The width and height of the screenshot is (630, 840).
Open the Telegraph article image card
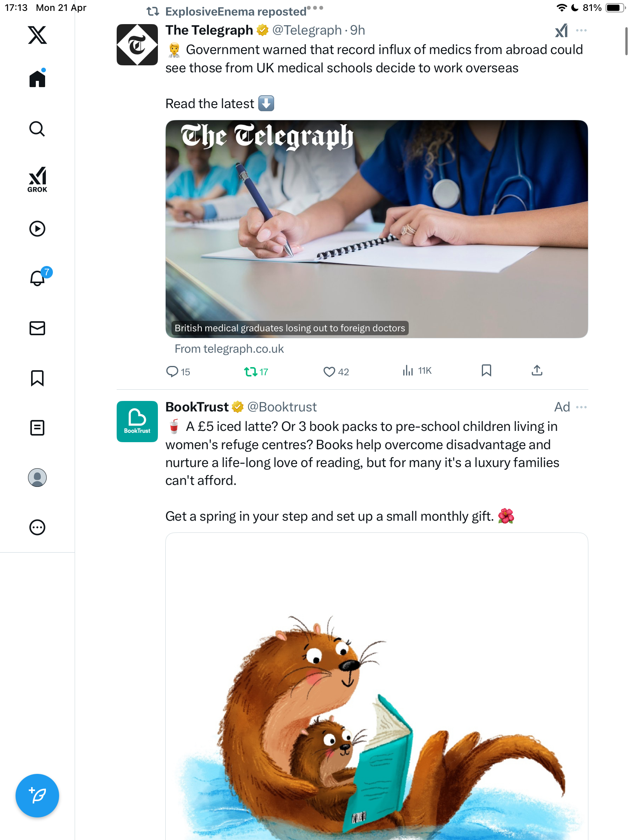(x=376, y=229)
